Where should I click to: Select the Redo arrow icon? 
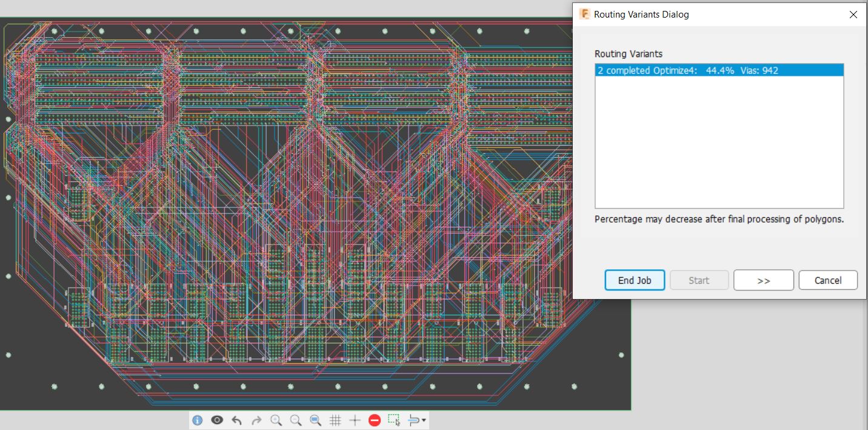[256, 419]
